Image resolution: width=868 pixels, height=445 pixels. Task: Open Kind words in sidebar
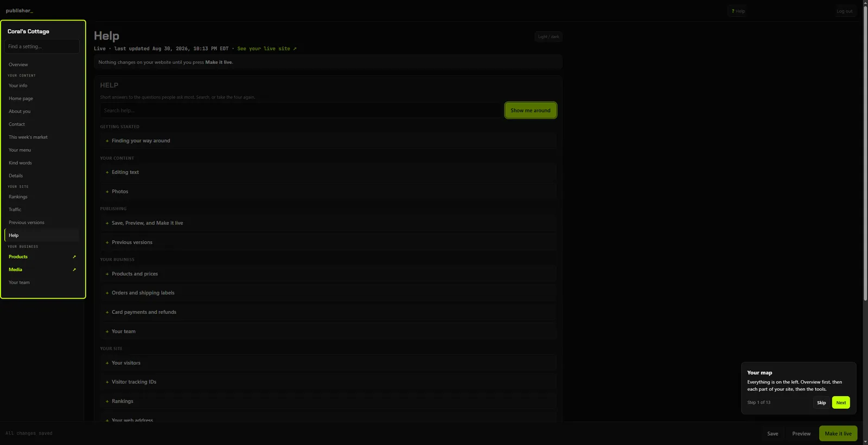coord(42,163)
